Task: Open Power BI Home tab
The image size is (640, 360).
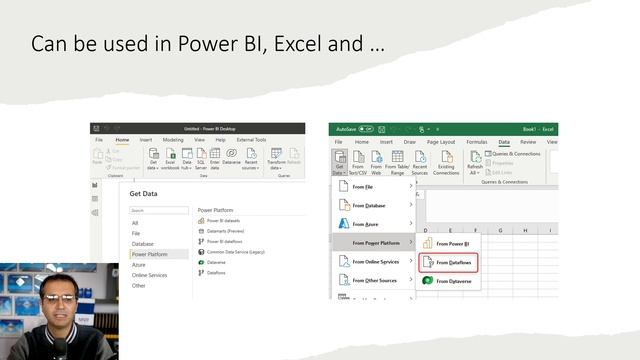Action: click(x=122, y=140)
